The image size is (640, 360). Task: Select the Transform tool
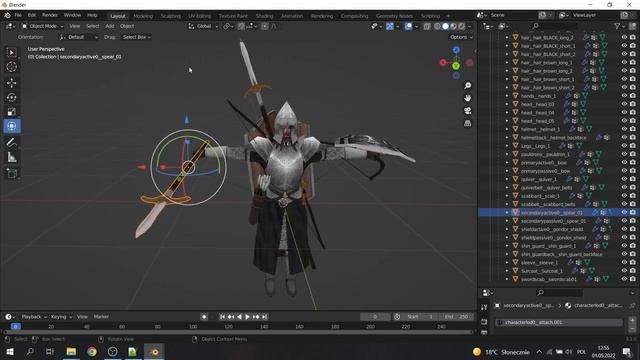pyautogui.click(x=11, y=126)
